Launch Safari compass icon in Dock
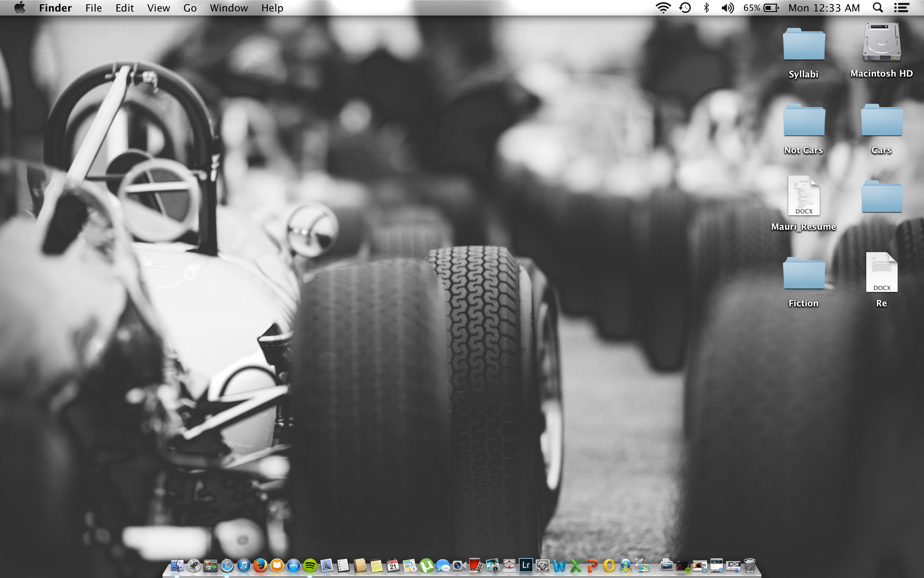Viewport: 924px width, 578px height. tap(227, 565)
